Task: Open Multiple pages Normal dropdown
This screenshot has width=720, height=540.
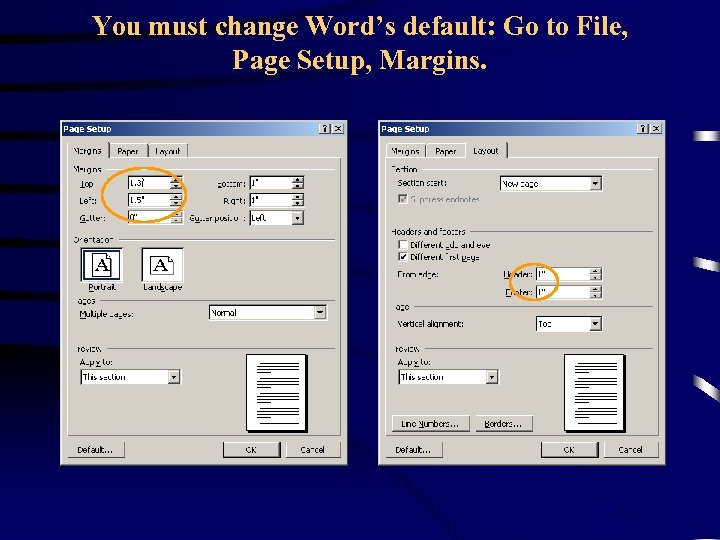Action: coord(320,313)
